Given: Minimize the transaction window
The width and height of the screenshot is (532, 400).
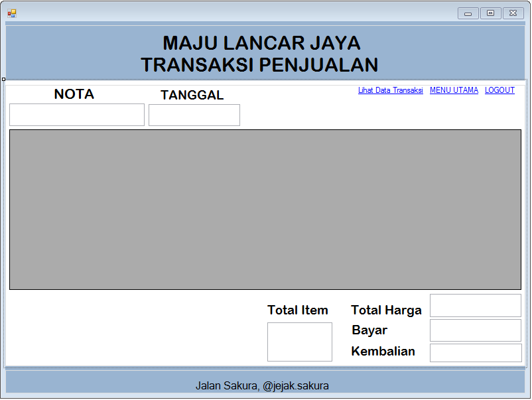Looking at the screenshot, I should [x=468, y=13].
